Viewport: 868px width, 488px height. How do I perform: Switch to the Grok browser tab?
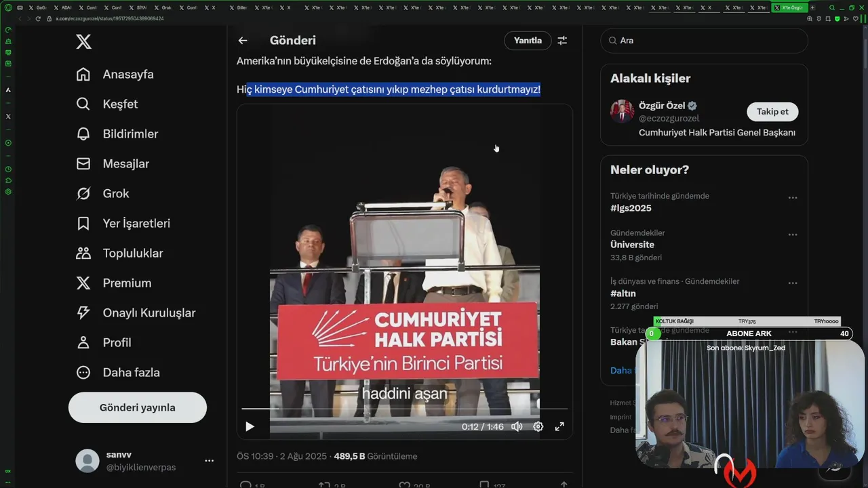(163, 7)
